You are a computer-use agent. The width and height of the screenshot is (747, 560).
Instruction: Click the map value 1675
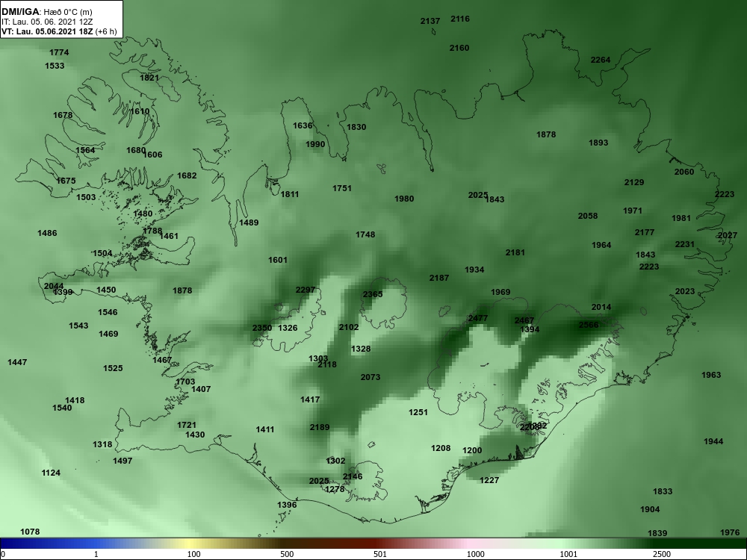(x=66, y=181)
